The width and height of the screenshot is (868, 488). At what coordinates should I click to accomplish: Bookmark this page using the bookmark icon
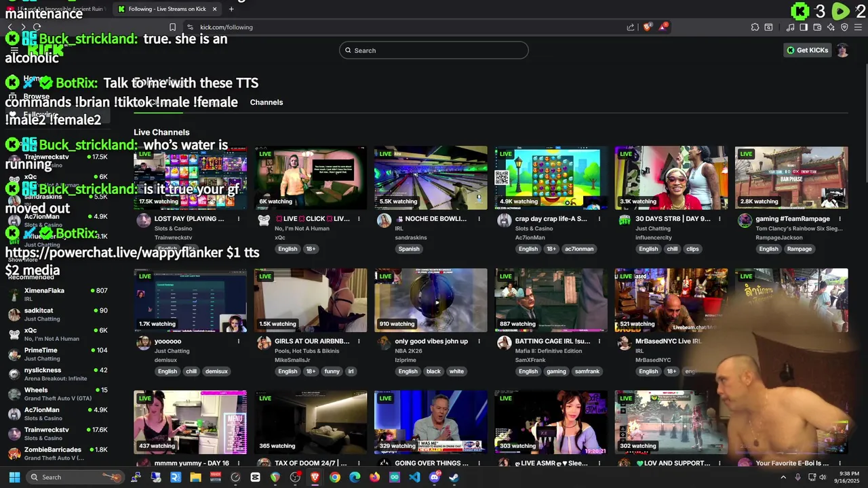(x=172, y=27)
